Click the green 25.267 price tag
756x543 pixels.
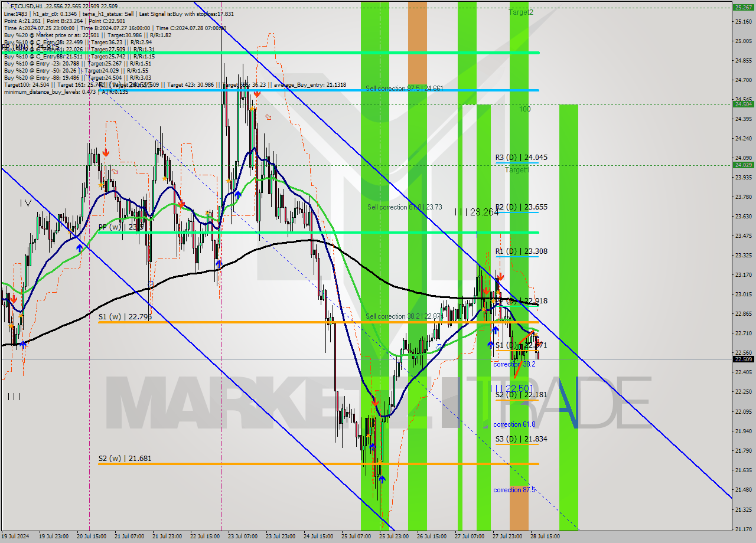[x=743, y=7]
